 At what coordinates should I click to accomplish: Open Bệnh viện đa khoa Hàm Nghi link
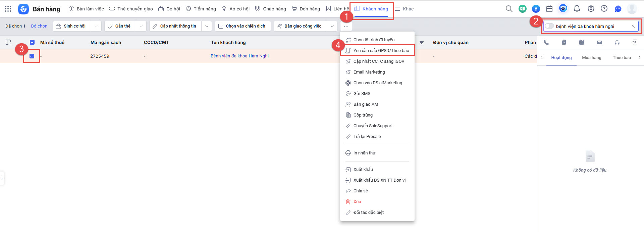(x=239, y=56)
